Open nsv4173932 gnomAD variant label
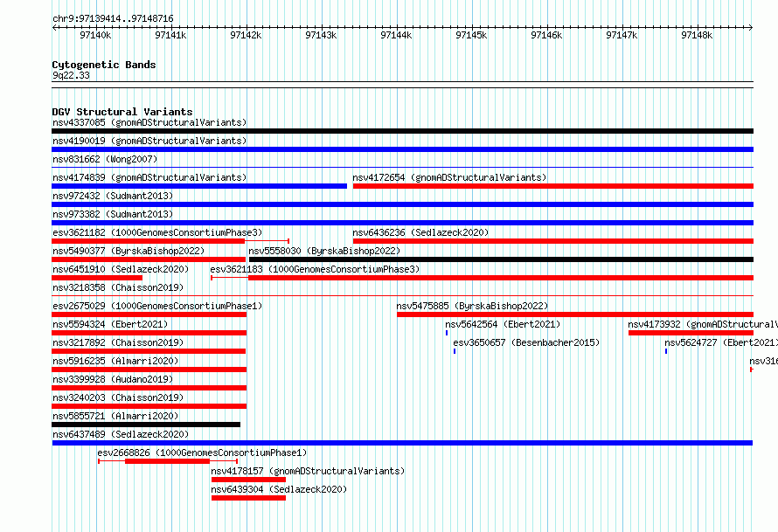 pos(703,324)
